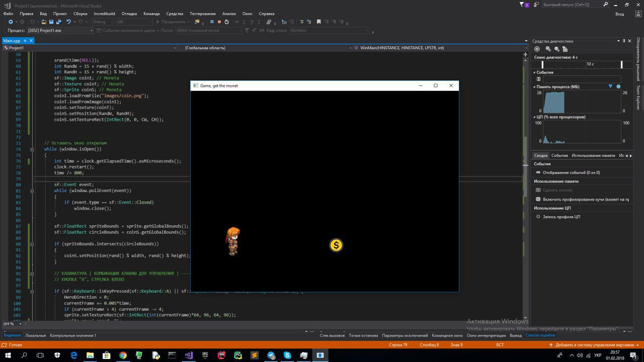Click the character sprite in the game window
The image size is (644, 362).
tap(232, 241)
